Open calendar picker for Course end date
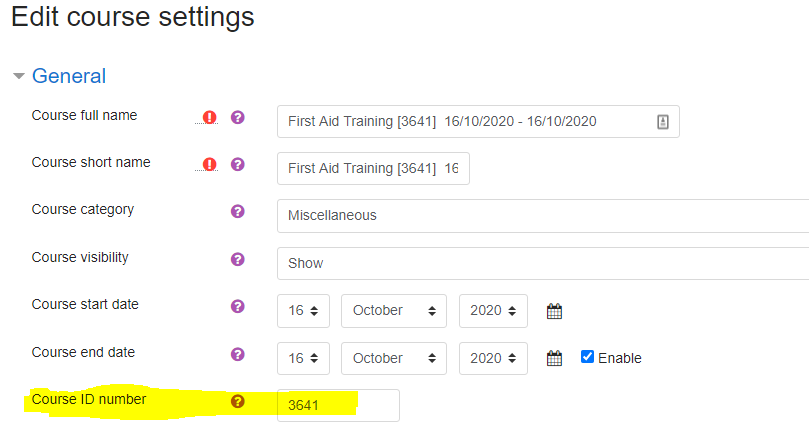Image resolution: width=809 pixels, height=430 pixels. [x=554, y=358]
